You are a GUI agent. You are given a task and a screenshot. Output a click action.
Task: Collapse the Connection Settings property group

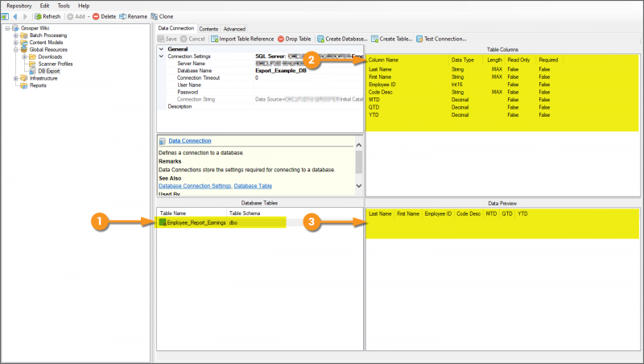[162, 56]
